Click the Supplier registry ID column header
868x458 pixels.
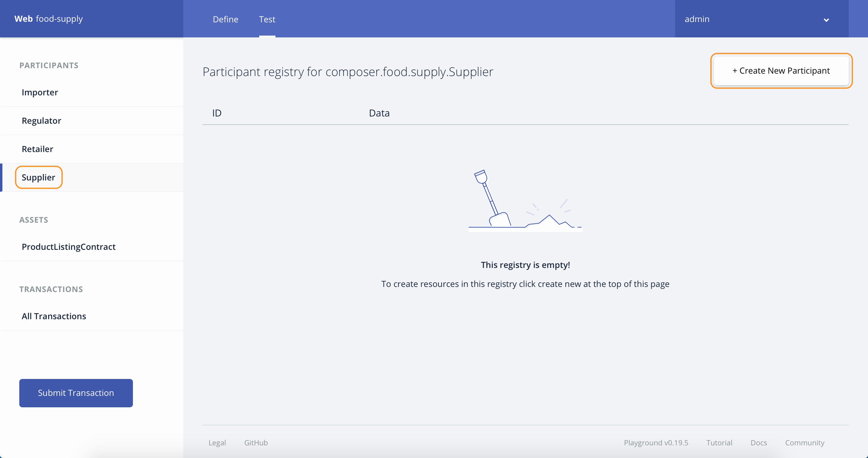[x=217, y=113]
